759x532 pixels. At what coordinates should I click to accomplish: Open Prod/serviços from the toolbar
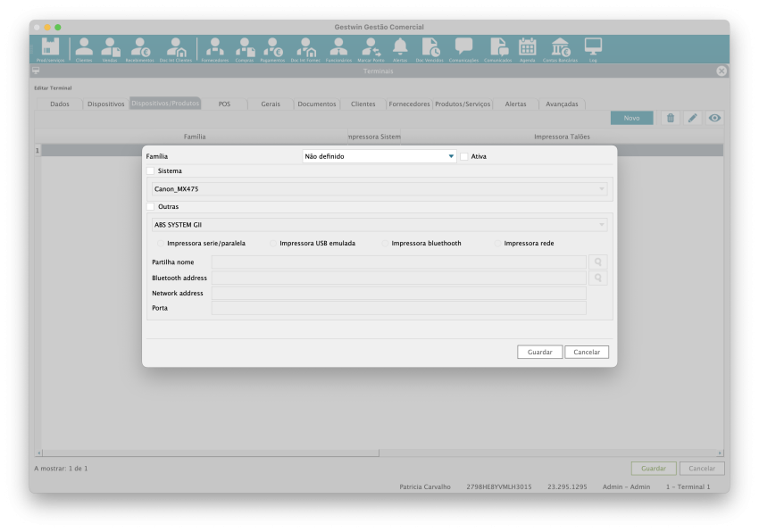coord(50,49)
